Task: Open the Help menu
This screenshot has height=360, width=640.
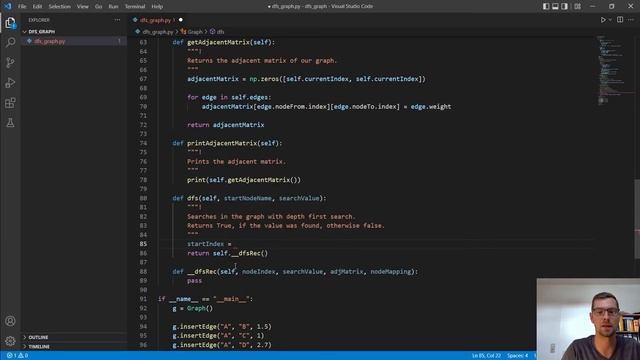Action: pos(157,6)
